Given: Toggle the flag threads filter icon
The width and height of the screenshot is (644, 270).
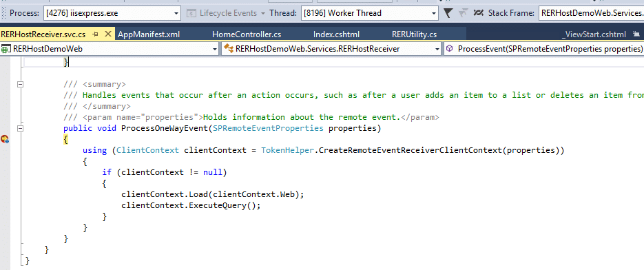Looking at the screenshot, I should pyautogui.click(x=448, y=13).
